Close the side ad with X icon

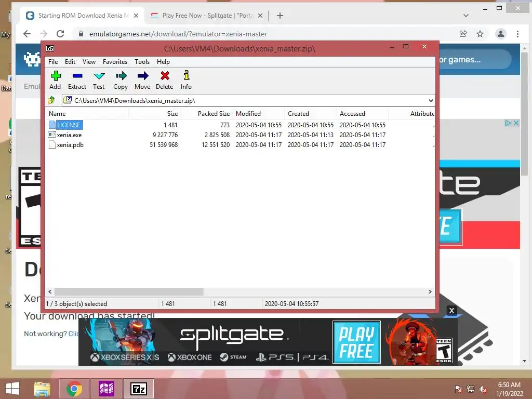pyautogui.click(x=516, y=123)
